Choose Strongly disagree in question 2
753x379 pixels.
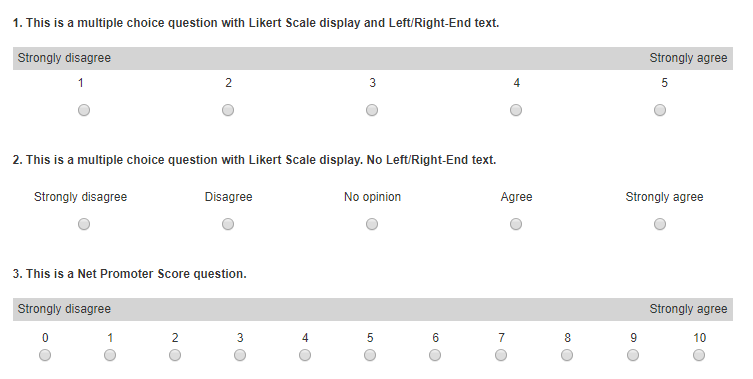(x=84, y=224)
